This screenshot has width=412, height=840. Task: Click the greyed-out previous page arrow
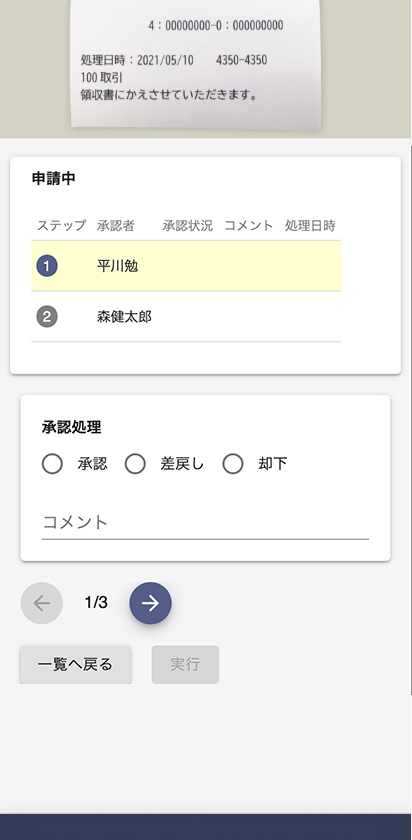click(x=42, y=603)
